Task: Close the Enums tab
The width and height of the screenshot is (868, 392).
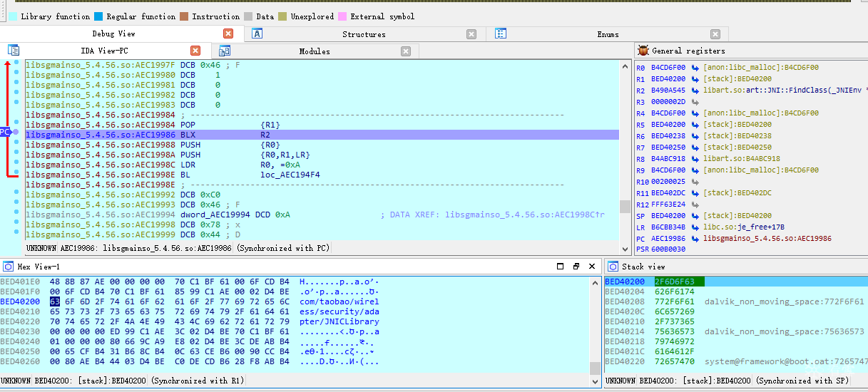Action: [715, 34]
